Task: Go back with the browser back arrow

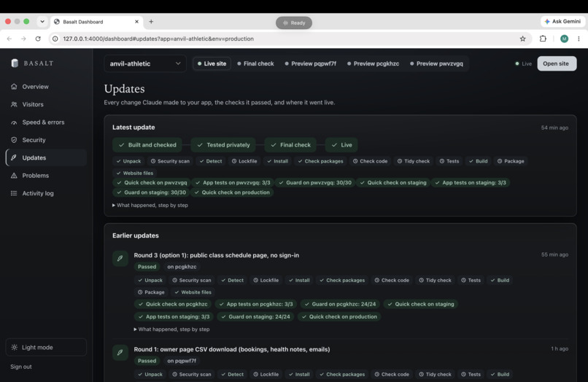Action: (x=9, y=39)
